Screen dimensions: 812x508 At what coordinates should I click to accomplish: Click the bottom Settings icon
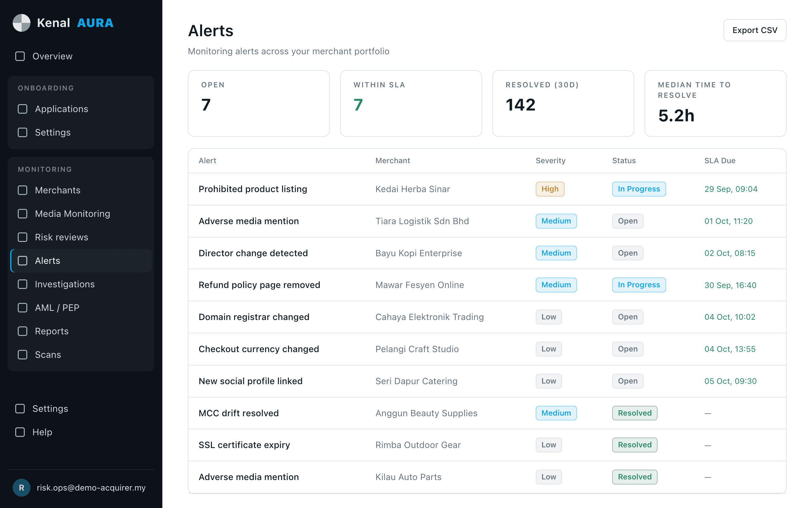click(20, 409)
